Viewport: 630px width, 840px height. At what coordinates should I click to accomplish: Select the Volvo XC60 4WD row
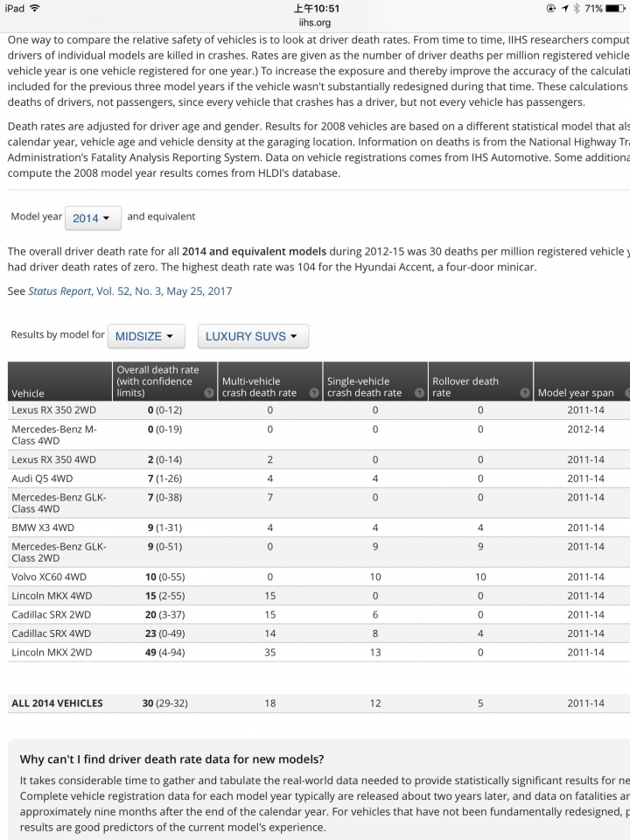click(x=318, y=577)
